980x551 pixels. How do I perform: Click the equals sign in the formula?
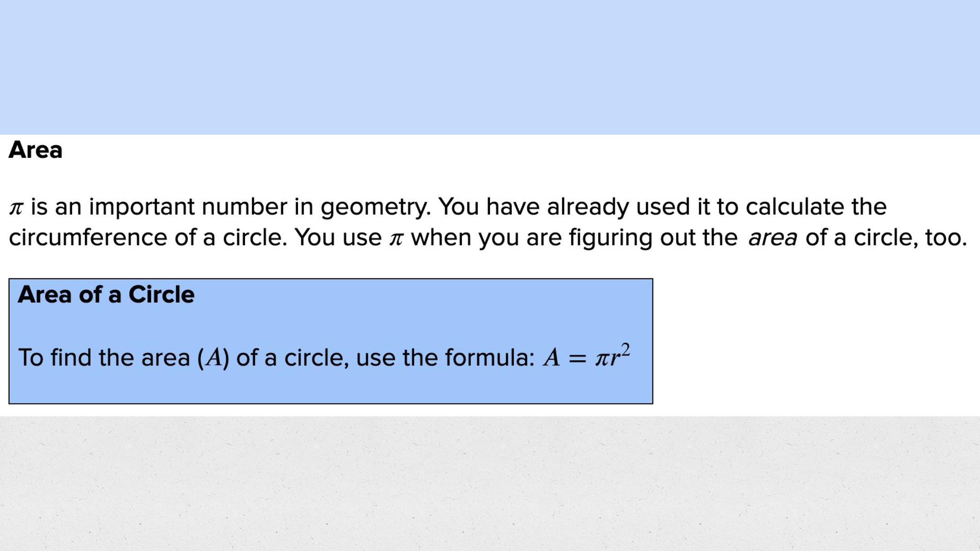pos(577,359)
